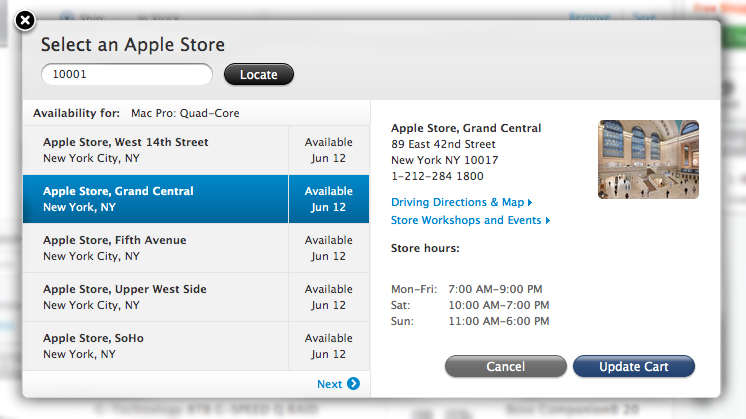Click the Grand Central Available Jun 12 cell
The width and height of the screenshot is (746, 419).
329,199
